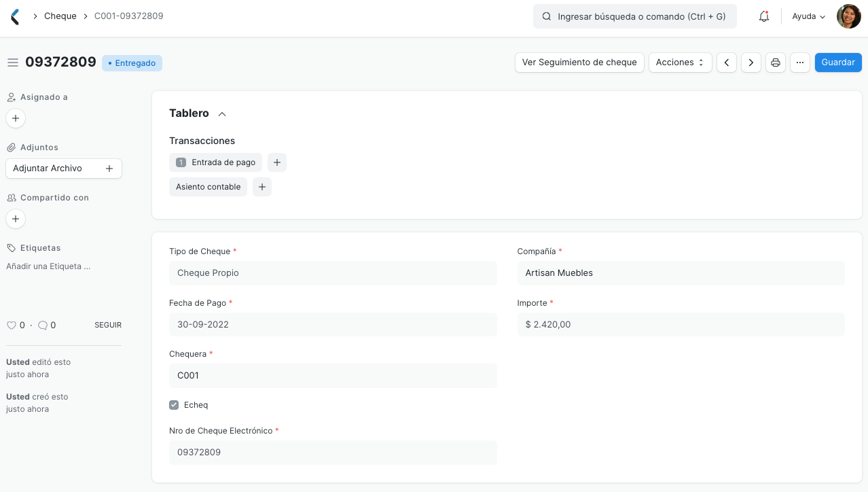This screenshot has width=868, height=492.
Task: Go to previous cheque record
Action: [x=727, y=63]
